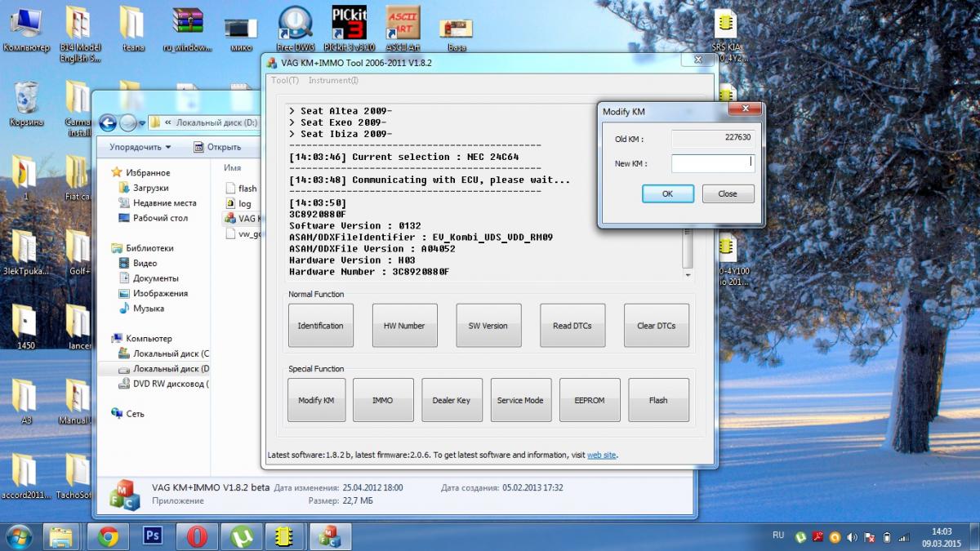980x551 pixels.
Task: Open the Tool(T) menu
Action: [285, 80]
